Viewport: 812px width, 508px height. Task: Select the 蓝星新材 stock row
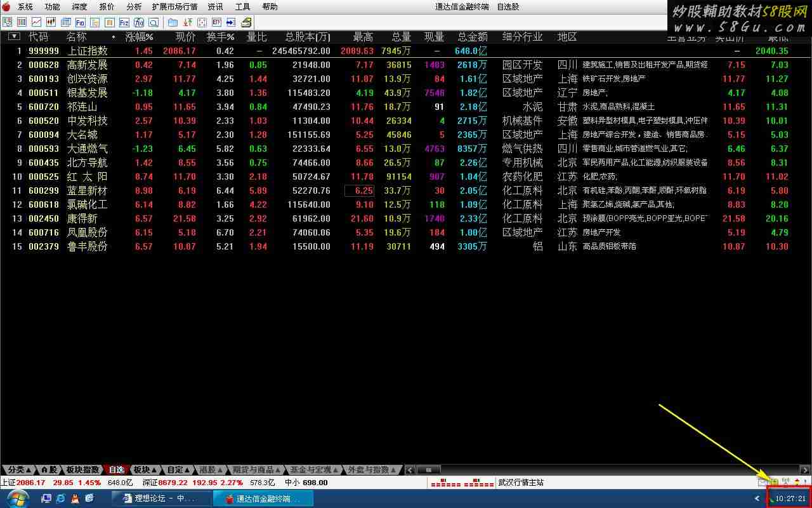[x=406, y=190]
